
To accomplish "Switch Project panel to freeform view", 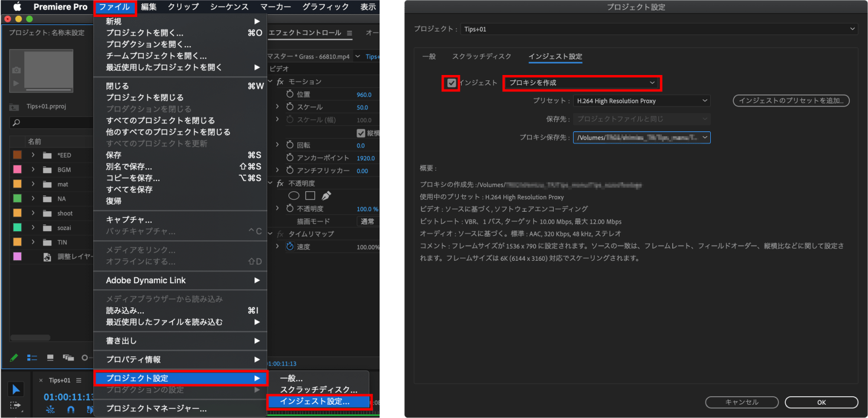I will click(68, 357).
